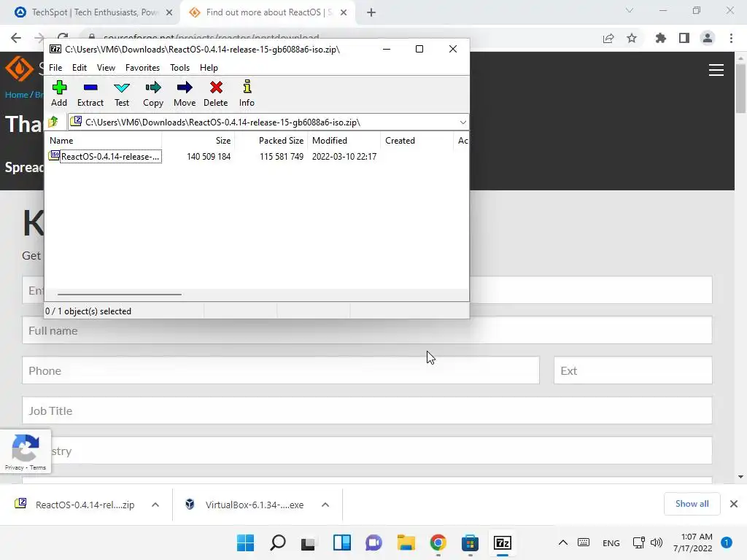The image size is (747, 560).
Task: Open Widgets from taskbar
Action: [342, 542]
